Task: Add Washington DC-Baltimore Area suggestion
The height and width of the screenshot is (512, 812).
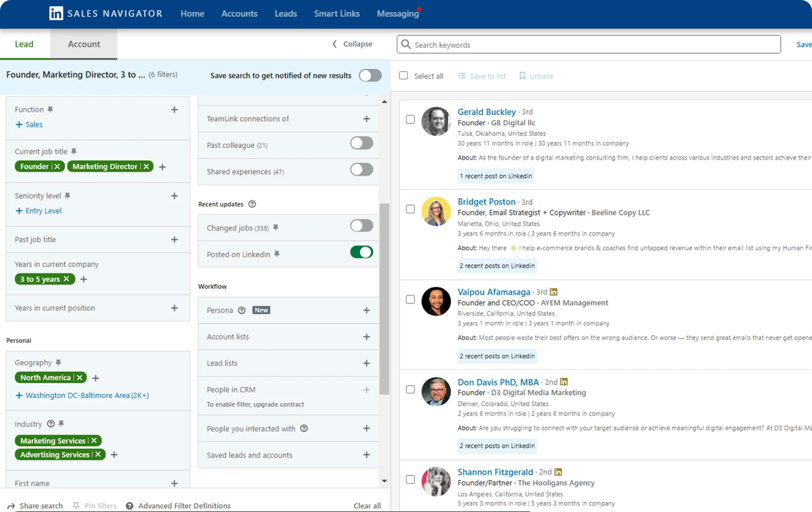Action: click(x=82, y=395)
